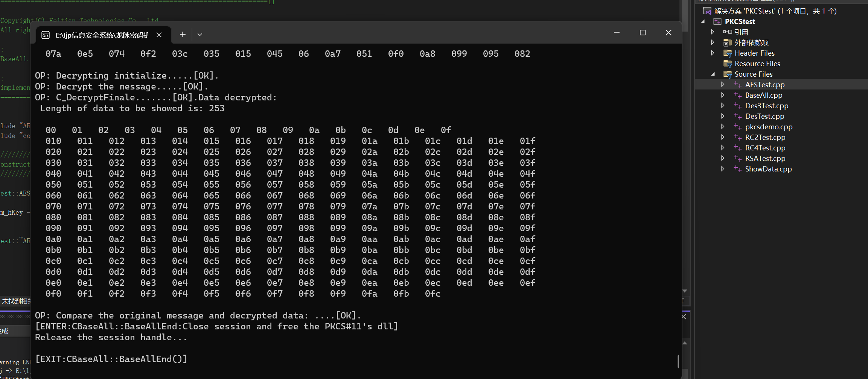The width and height of the screenshot is (868, 379).
Task: Click the Resource Files filter icon
Action: 728,64
